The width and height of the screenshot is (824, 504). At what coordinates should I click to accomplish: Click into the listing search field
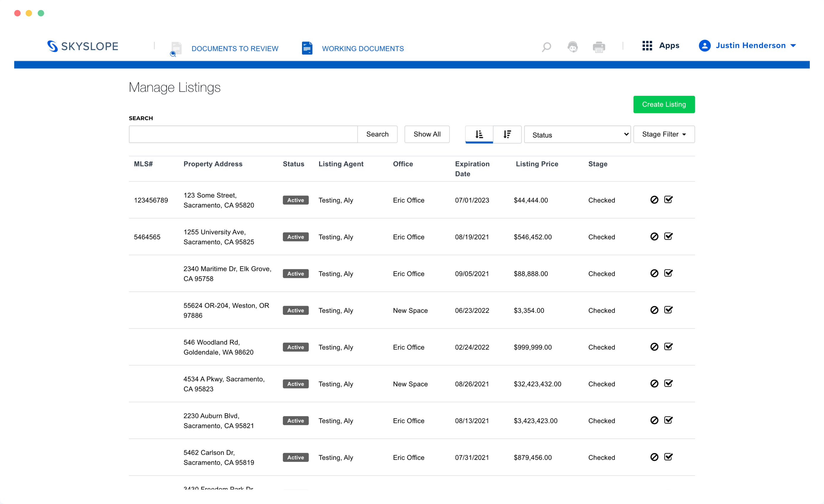(243, 134)
